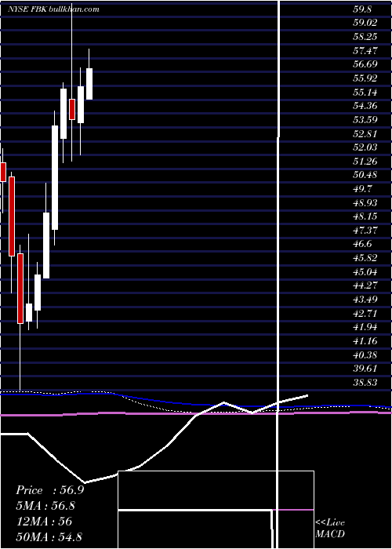Click the 55.14 price axis label
The width and height of the screenshot is (392, 549).
[x=365, y=93]
